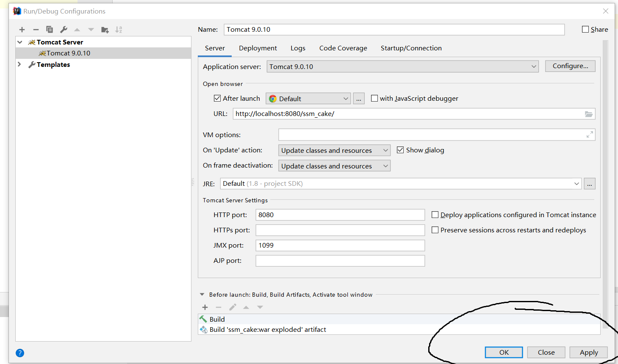Click the Name input field

[394, 30]
